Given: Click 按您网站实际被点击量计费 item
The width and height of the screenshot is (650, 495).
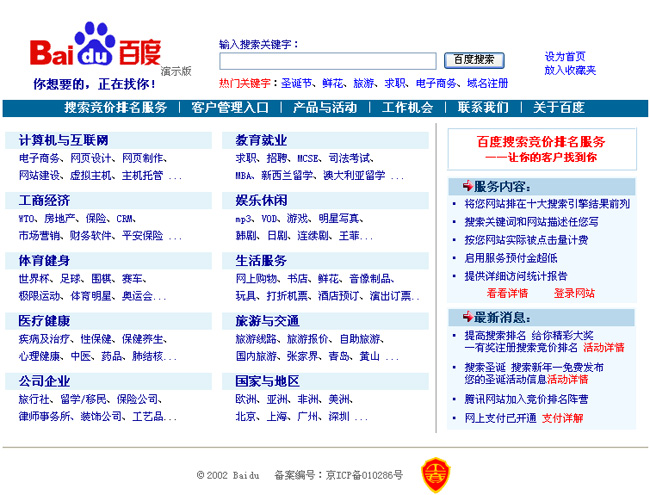Looking at the screenshot, I should [526, 240].
